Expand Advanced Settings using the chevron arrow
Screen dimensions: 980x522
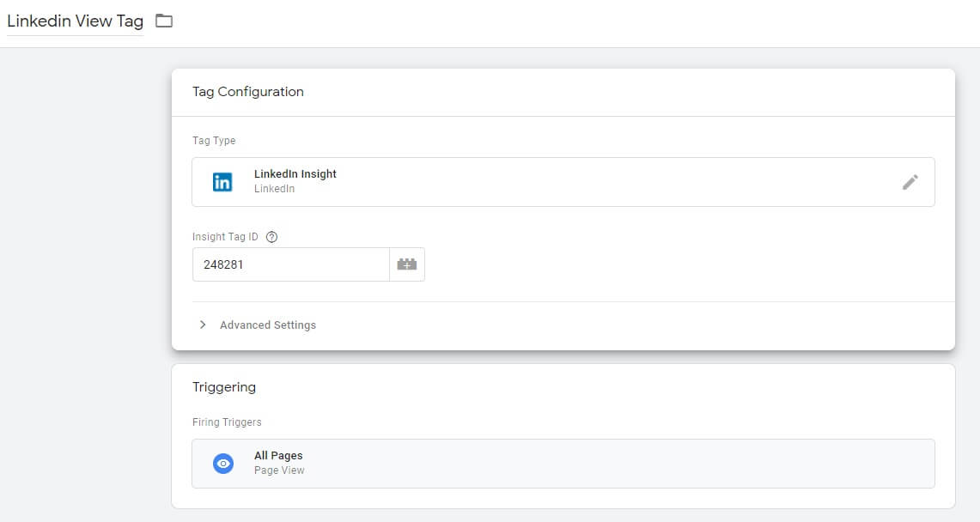[203, 325]
